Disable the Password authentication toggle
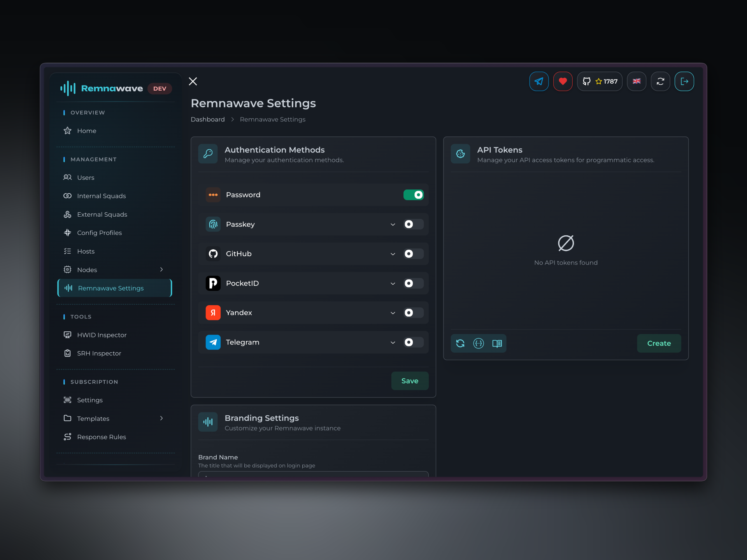The width and height of the screenshot is (747, 560). pyautogui.click(x=413, y=195)
